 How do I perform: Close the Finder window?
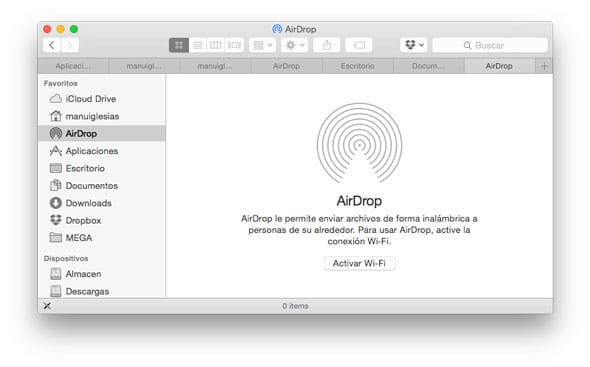pyautogui.click(x=47, y=29)
